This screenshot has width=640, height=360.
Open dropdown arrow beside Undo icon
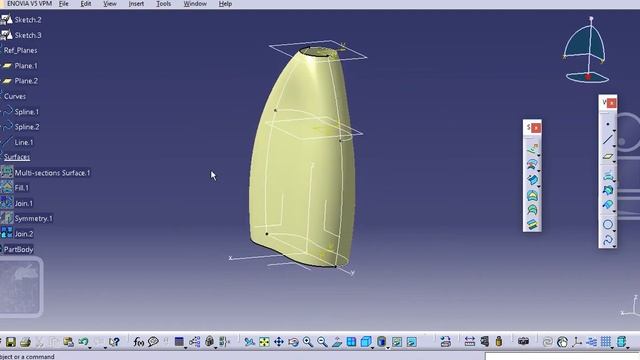click(x=90, y=348)
